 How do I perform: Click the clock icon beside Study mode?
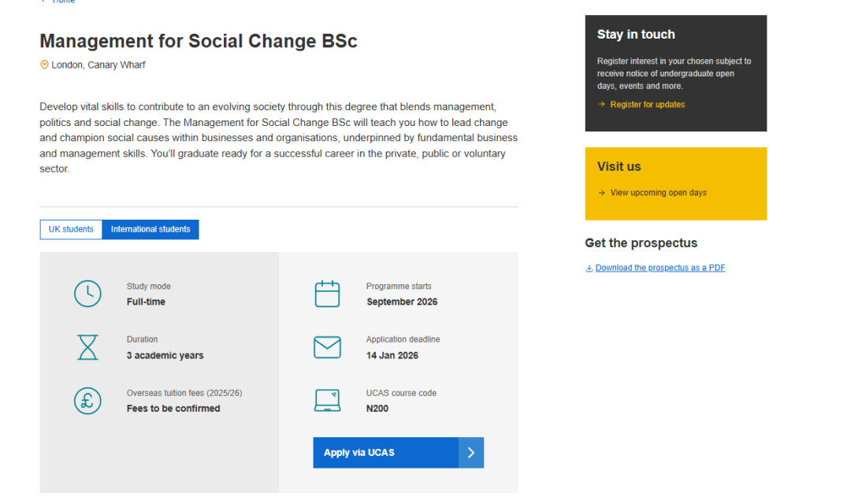87,294
